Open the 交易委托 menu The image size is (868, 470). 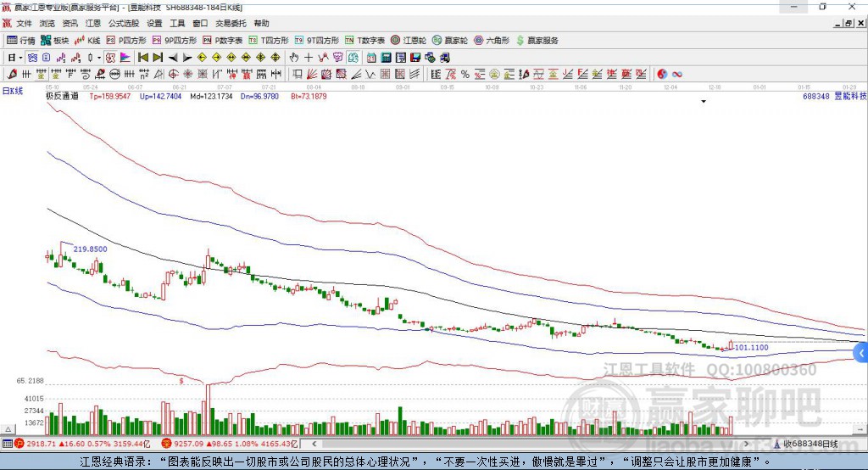coord(231,23)
